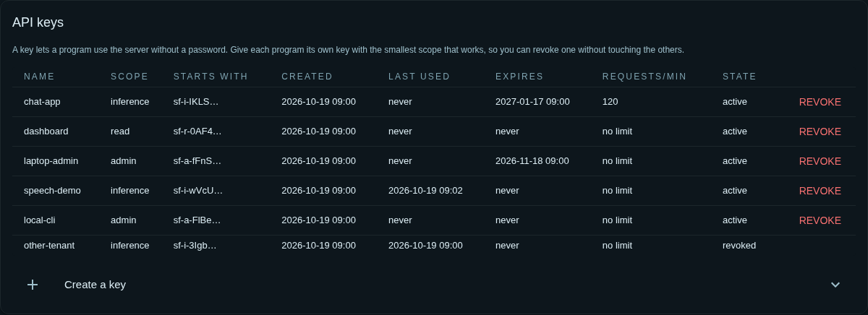Expand the Create a key section chevron
Screen dimensions: 868x315
(835, 285)
